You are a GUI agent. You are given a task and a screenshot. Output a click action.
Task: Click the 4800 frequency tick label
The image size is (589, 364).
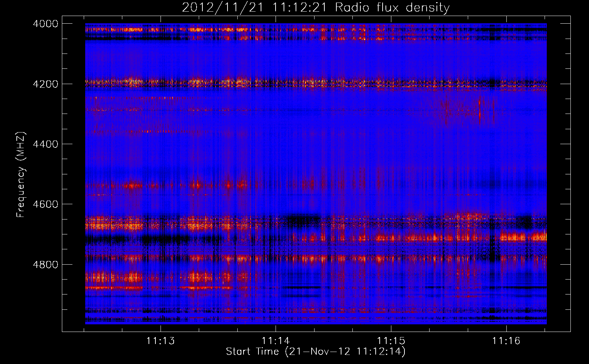pyautogui.click(x=46, y=264)
